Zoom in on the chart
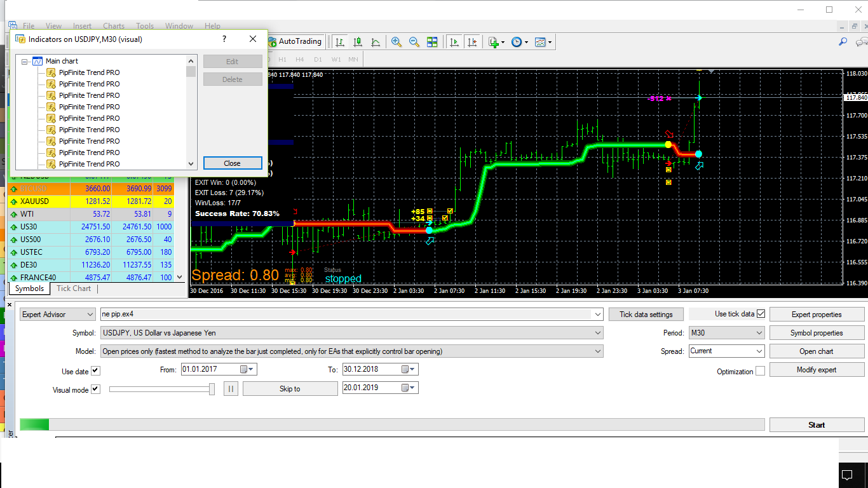Viewport: 868px width, 488px height. [397, 42]
